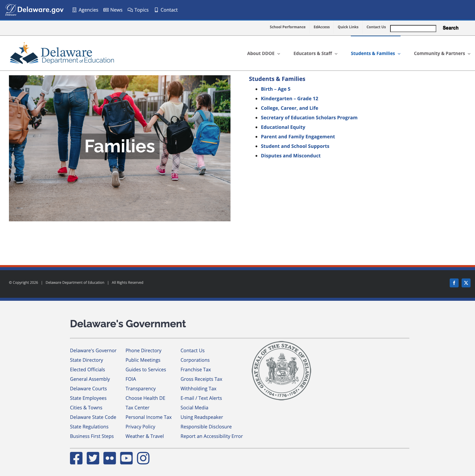Click the Topics chat bubbles icon
The image size is (475, 476).
pos(130,10)
